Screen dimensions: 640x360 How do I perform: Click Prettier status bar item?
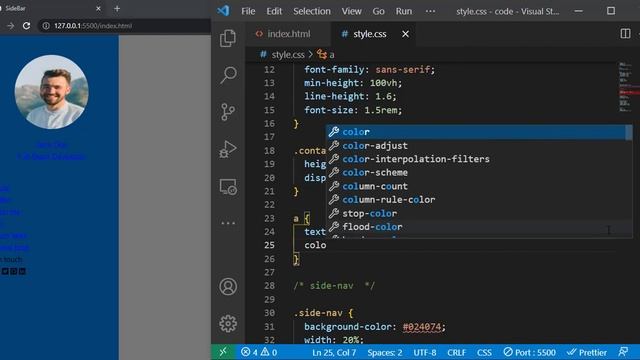pos(587,352)
